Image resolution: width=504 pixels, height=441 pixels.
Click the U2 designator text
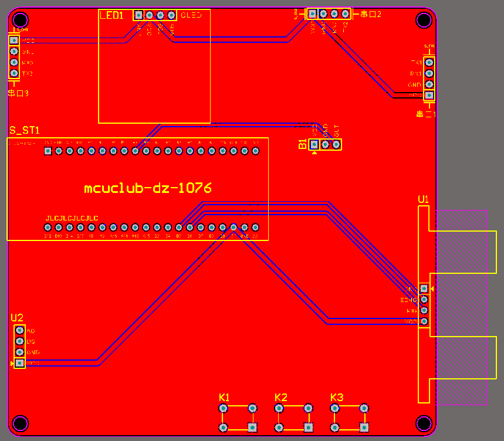pos(17,318)
